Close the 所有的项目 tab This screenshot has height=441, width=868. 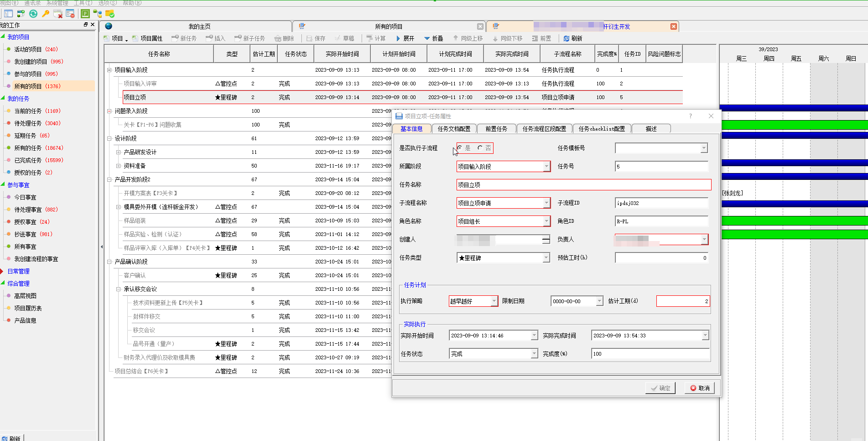(480, 26)
